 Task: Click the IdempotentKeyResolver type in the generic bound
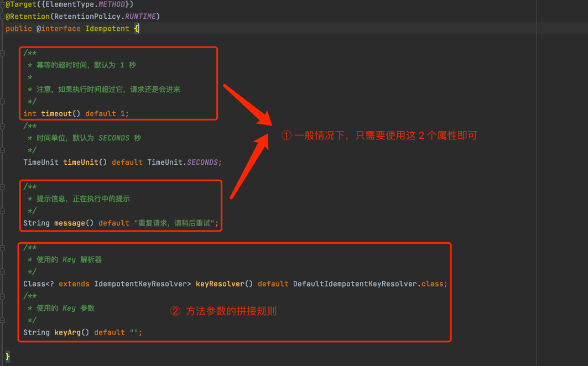[140, 284]
